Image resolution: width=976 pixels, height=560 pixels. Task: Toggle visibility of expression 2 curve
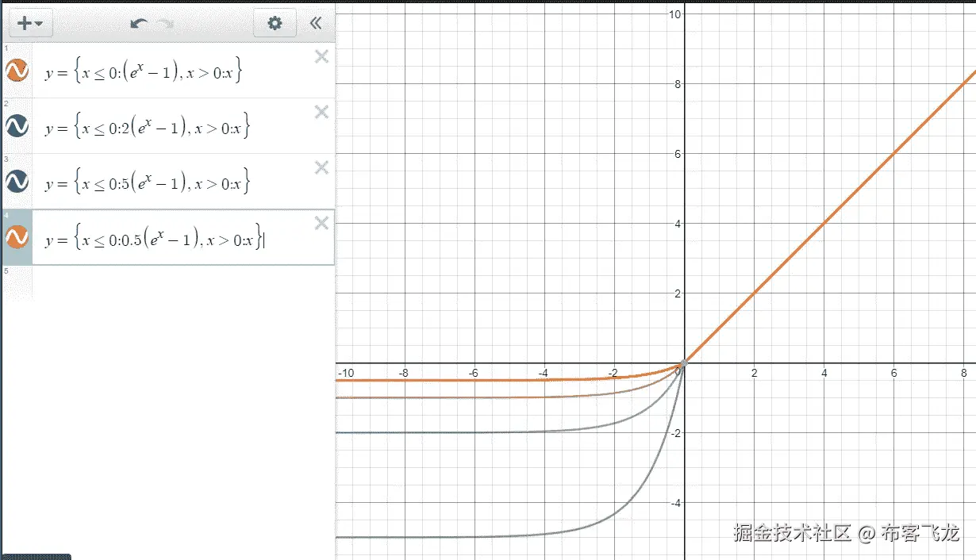coord(17,125)
